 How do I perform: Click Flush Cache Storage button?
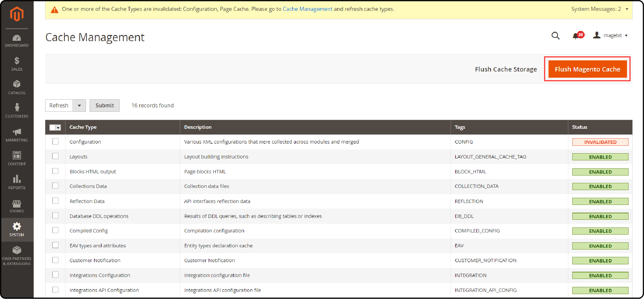point(506,69)
